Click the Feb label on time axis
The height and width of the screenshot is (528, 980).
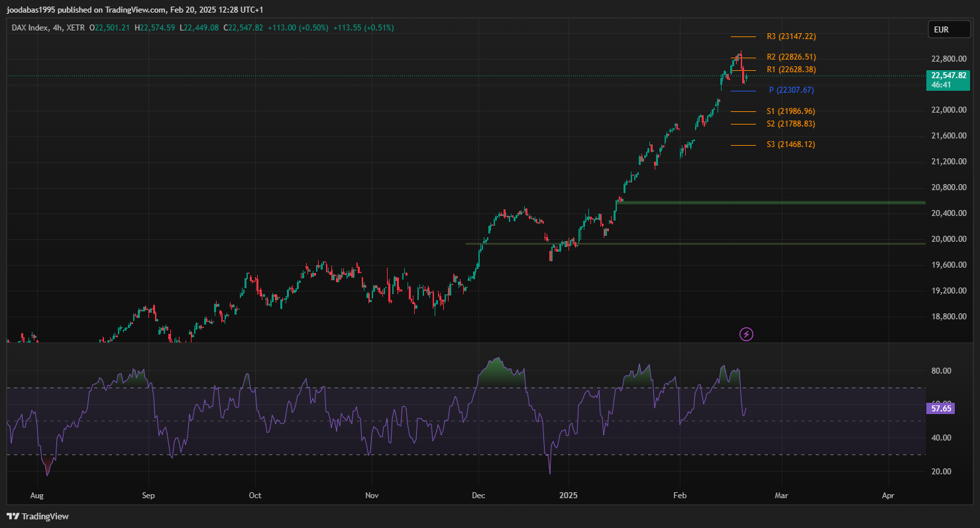[x=680, y=495]
